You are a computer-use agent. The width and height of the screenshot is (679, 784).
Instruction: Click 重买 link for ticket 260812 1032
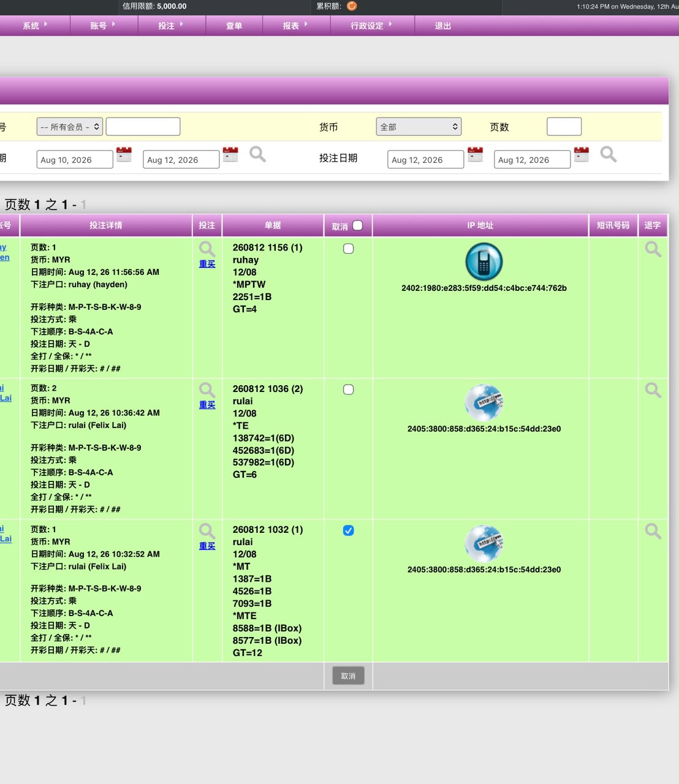pyautogui.click(x=207, y=546)
